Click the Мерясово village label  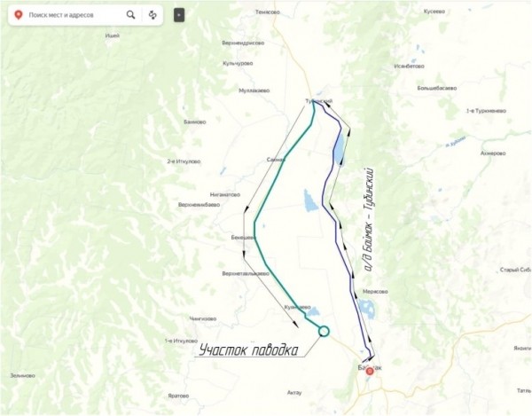tap(375, 292)
